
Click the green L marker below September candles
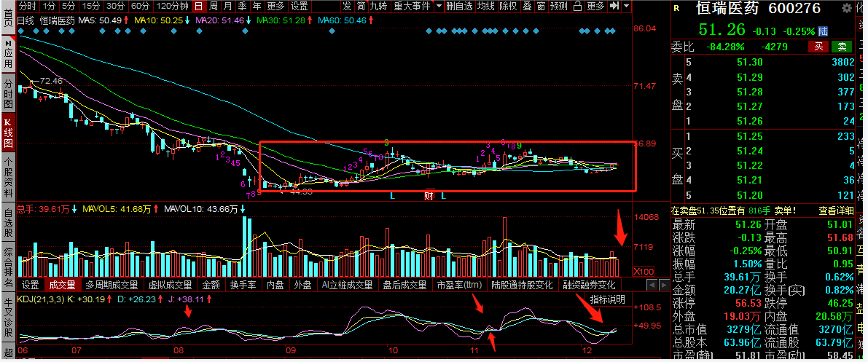[x=393, y=195]
